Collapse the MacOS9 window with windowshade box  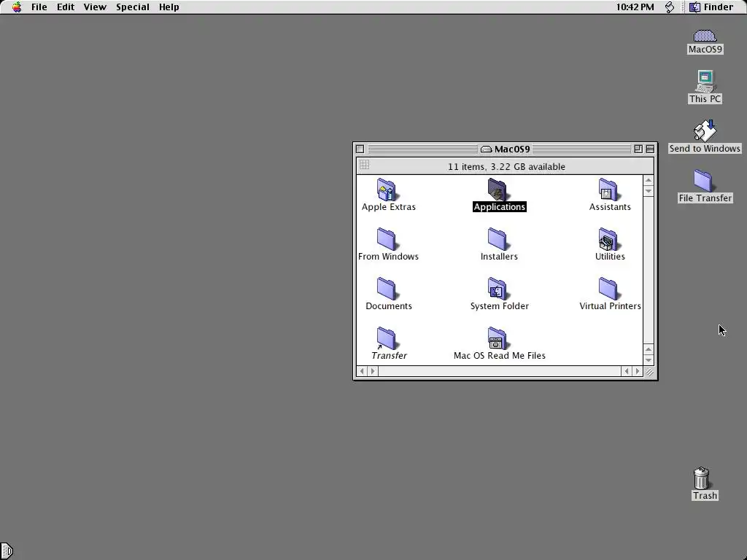pyautogui.click(x=650, y=149)
